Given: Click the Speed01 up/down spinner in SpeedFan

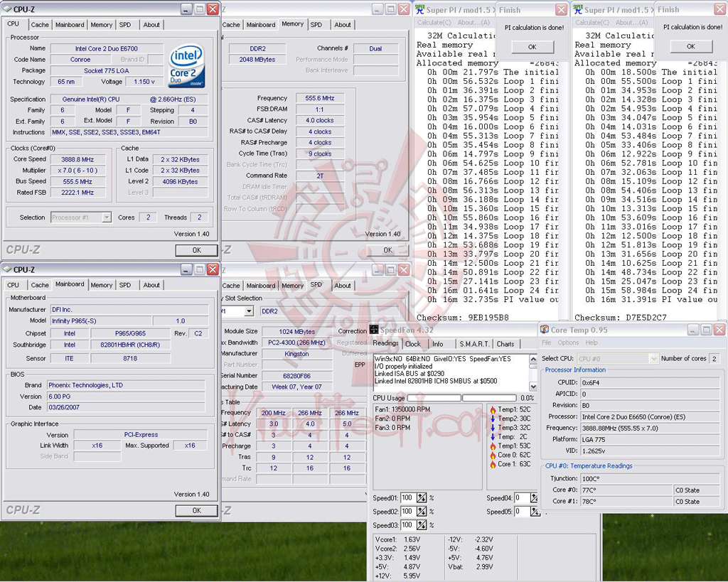Looking at the screenshot, I should (422, 498).
